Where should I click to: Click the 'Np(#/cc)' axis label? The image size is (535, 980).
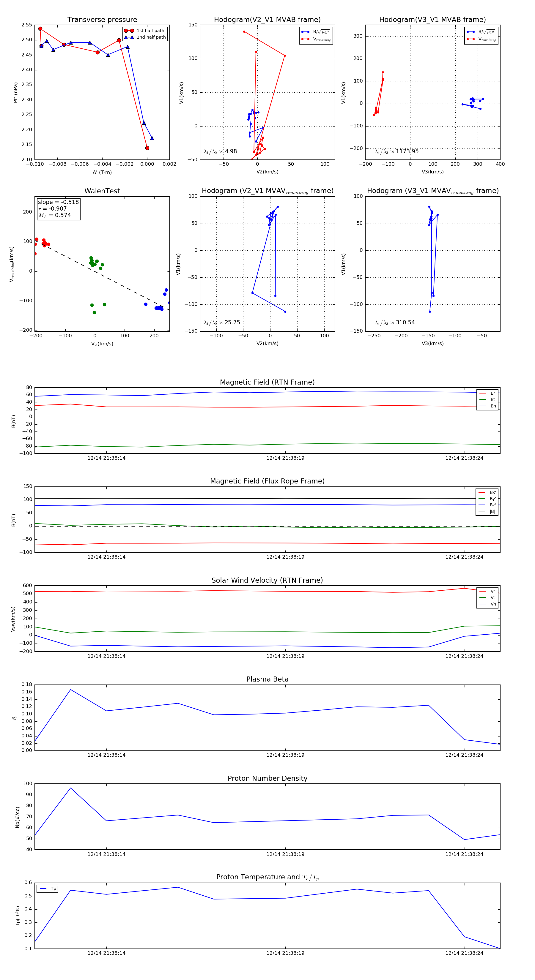[x=17, y=817]
